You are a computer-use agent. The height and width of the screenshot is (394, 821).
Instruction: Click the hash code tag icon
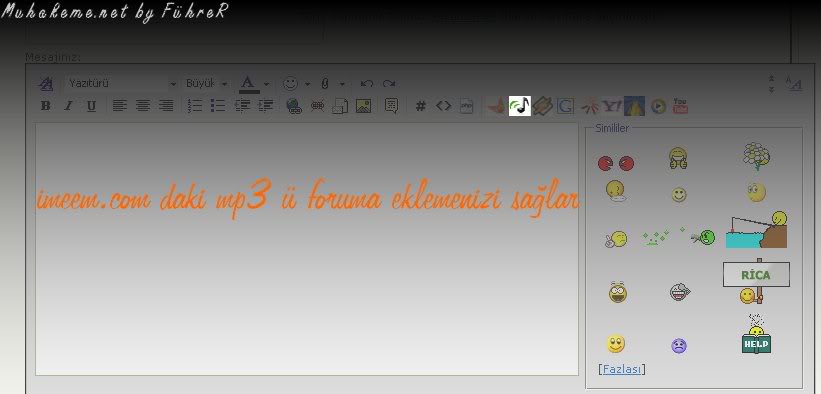tap(420, 106)
